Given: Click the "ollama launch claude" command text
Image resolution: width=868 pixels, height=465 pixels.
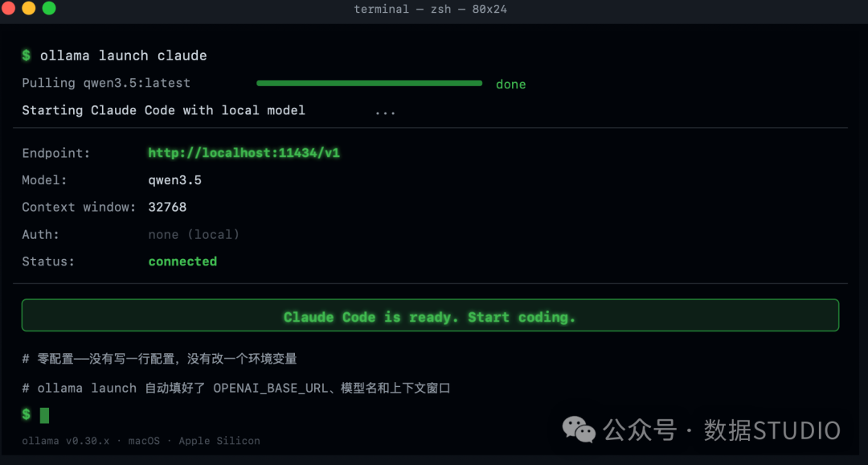Looking at the screenshot, I should coord(124,56).
